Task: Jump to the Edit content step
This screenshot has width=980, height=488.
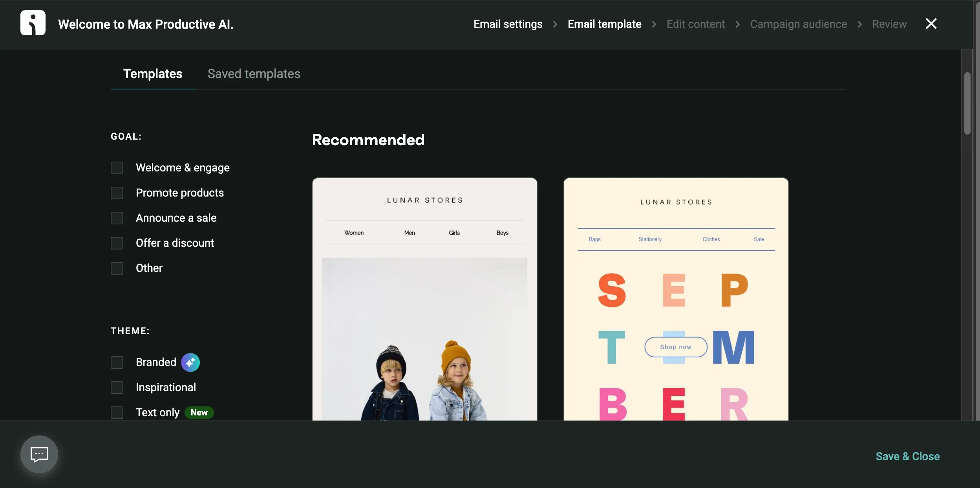Action: click(x=696, y=24)
